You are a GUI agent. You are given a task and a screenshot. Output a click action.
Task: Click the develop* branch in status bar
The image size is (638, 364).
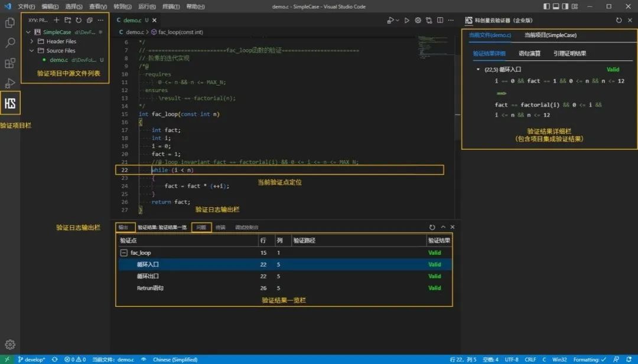click(31, 359)
